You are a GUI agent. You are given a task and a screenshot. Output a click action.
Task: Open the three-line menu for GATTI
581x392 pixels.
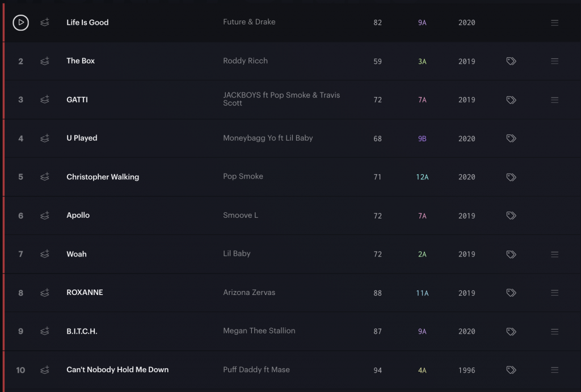pos(555,100)
